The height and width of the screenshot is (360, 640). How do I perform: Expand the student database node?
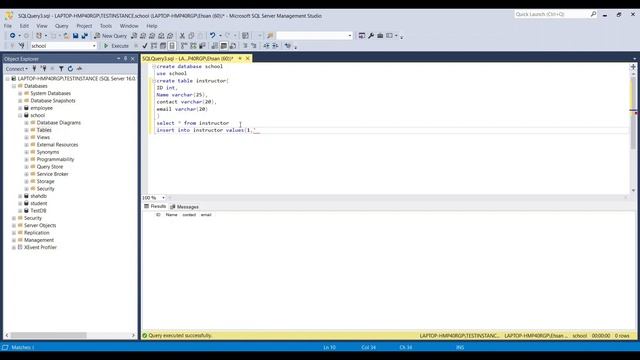coord(20,204)
